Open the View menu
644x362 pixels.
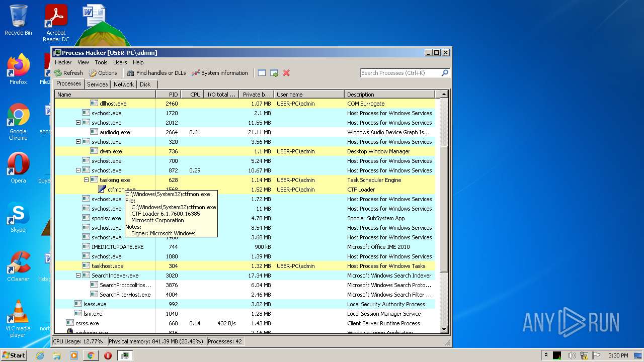(x=83, y=62)
